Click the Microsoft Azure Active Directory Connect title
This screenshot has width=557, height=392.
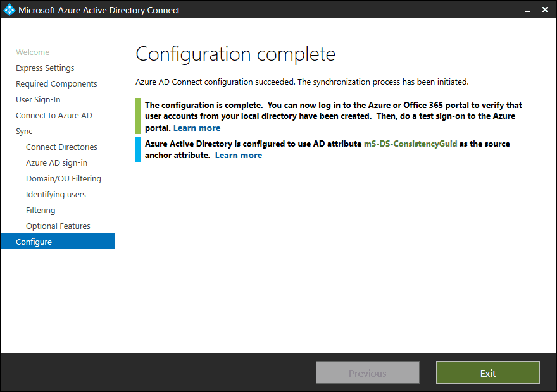tap(99, 10)
